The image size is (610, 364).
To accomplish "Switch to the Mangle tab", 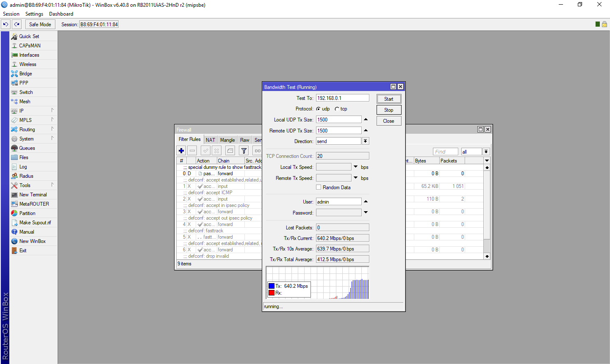I will click(x=227, y=140).
